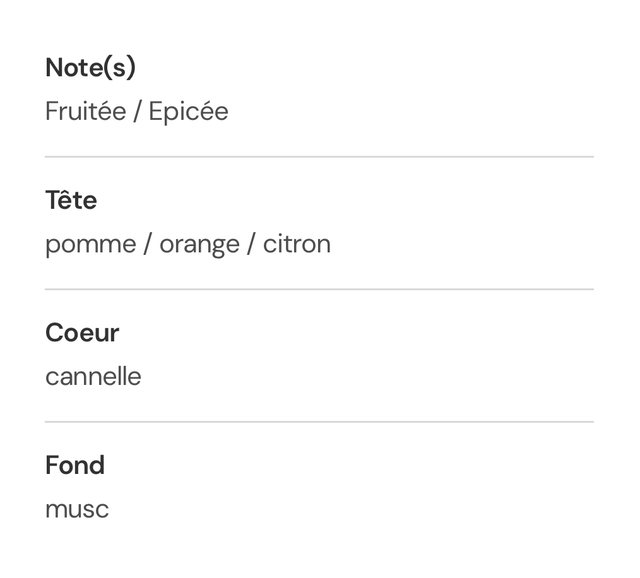Select the musc base note
Image resolution: width=640 pixels, height=578 pixels.
click(x=77, y=510)
